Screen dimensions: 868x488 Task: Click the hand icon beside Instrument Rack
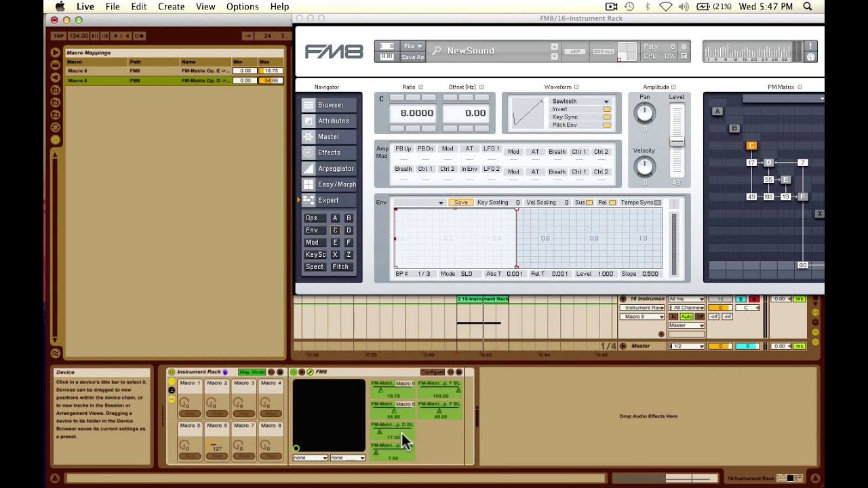pyautogui.click(x=225, y=372)
